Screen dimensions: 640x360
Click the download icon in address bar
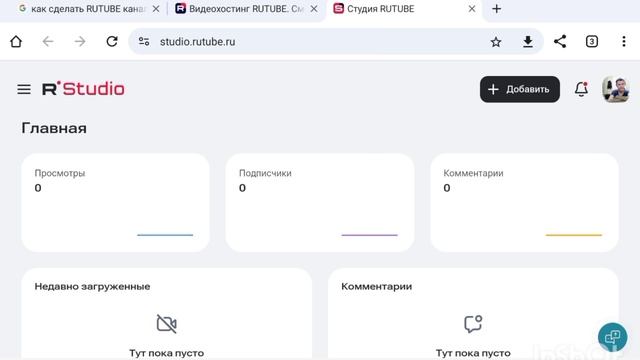[528, 42]
